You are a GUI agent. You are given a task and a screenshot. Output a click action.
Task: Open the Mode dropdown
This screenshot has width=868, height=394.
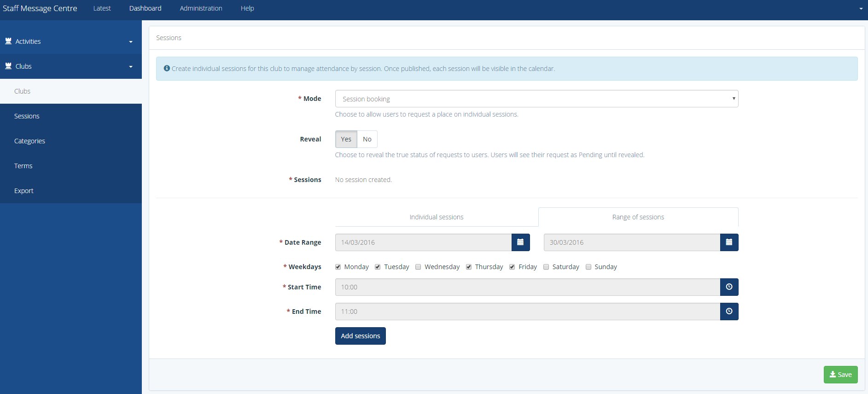pos(536,99)
